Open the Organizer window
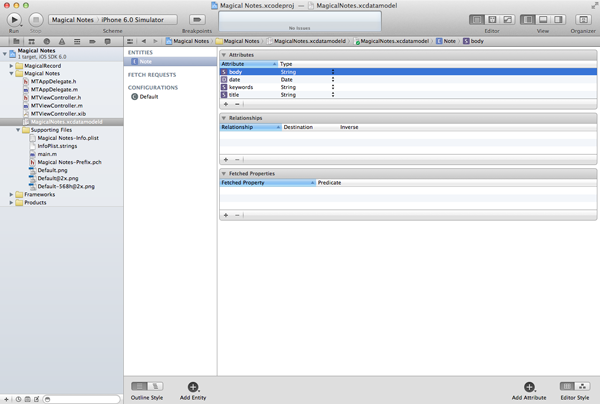This screenshot has height=404, width=600. (583, 20)
